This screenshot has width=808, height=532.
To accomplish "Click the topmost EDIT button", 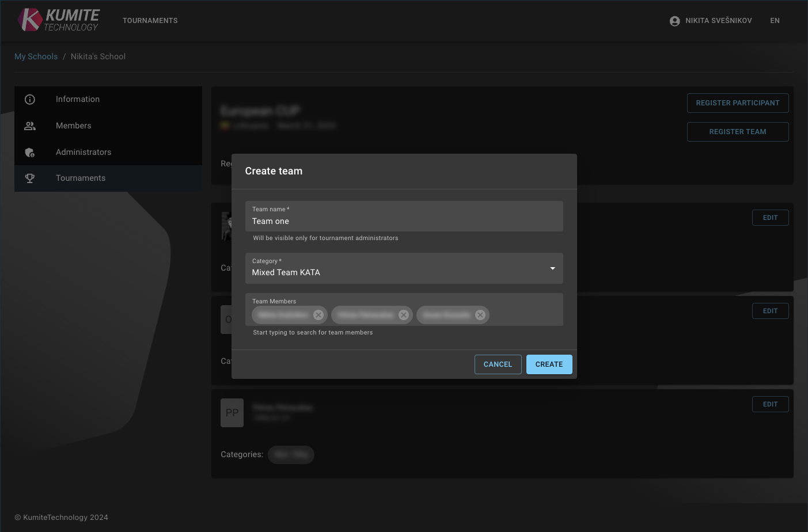I will point(770,217).
